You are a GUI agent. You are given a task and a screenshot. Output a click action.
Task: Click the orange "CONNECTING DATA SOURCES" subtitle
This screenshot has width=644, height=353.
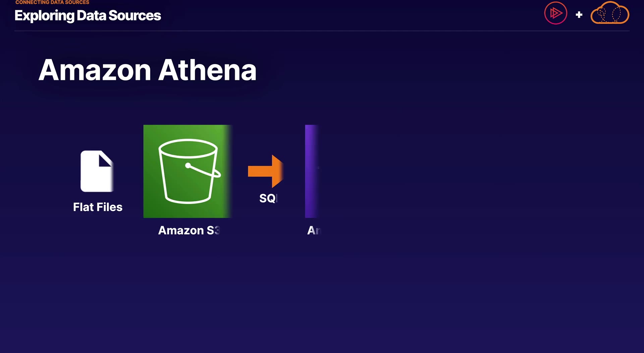coord(52,2)
